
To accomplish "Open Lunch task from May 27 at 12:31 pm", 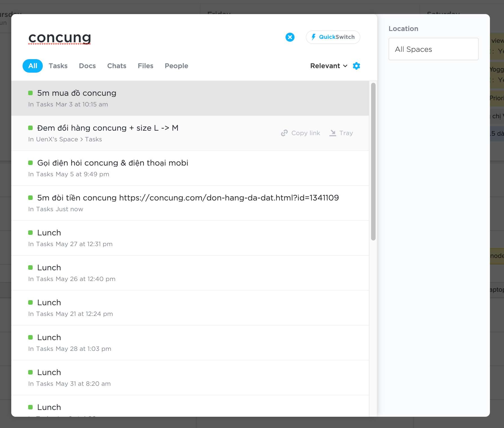I will pos(190,238).
